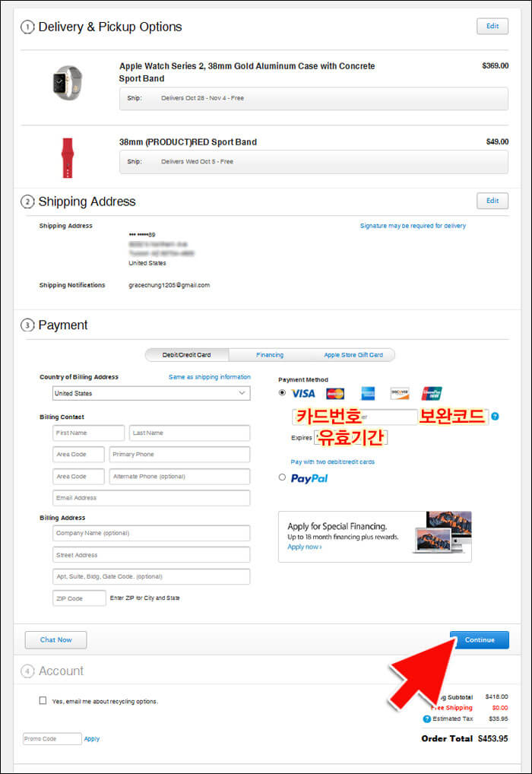Open the security code help icon

[x=495, y=417]
